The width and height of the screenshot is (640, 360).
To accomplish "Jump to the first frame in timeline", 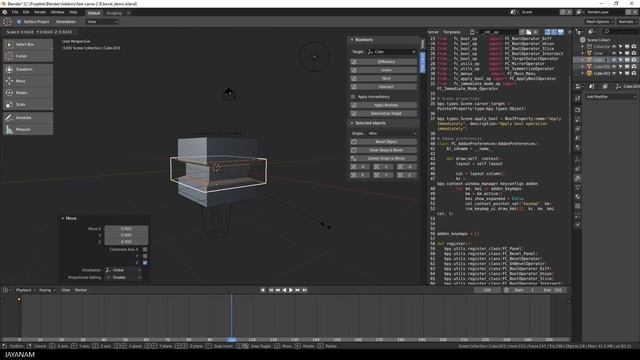I will [x=271, y=290].
